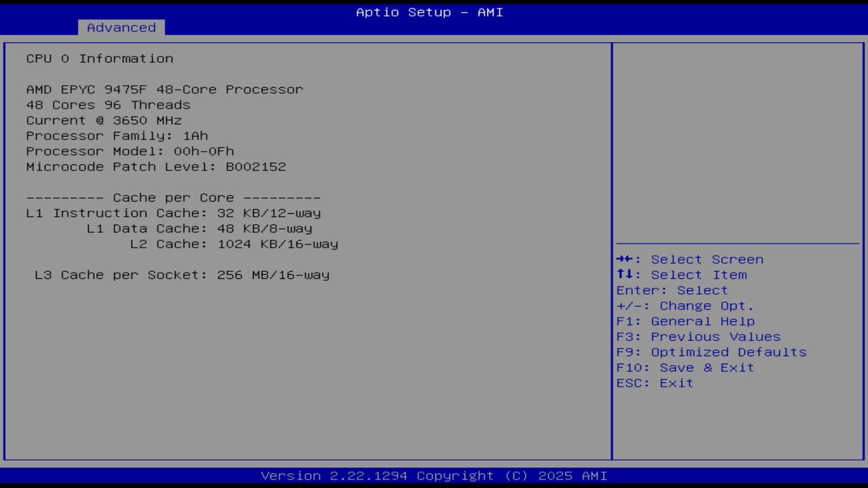
Task: Click the 48 Cores 96 Threads line
Action: (x=108, y=104)
